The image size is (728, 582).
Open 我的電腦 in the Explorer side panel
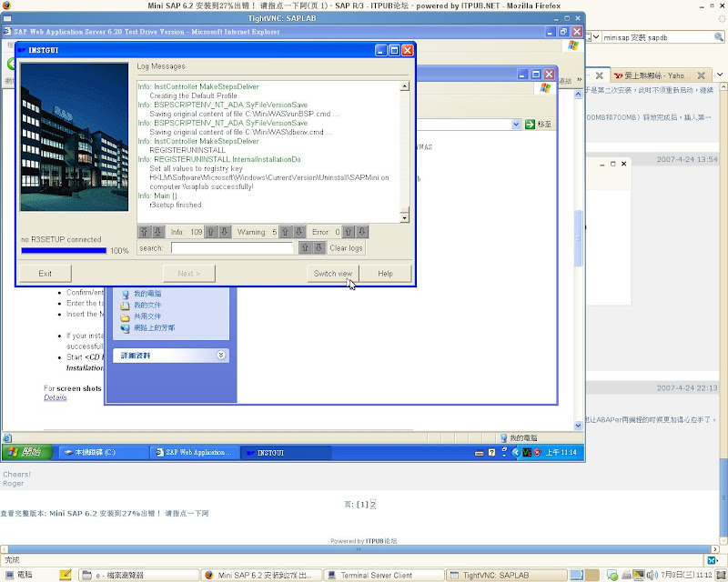click(147, 294)
